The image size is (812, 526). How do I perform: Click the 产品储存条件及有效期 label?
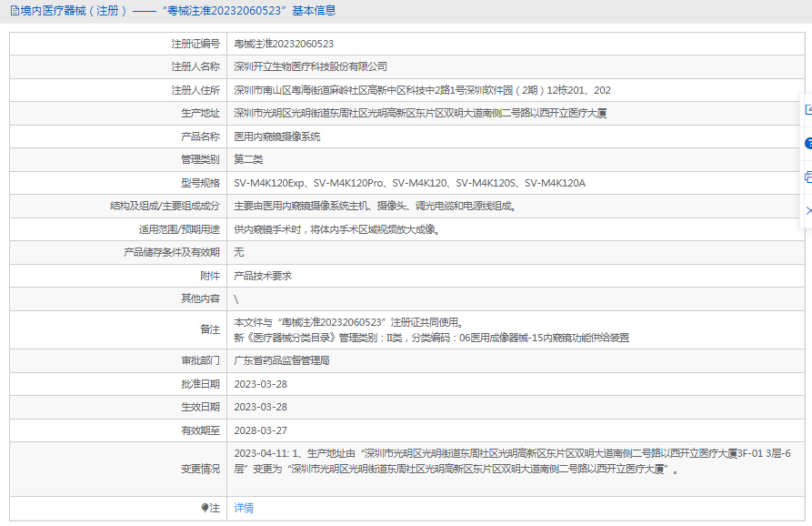click(172, 252)
